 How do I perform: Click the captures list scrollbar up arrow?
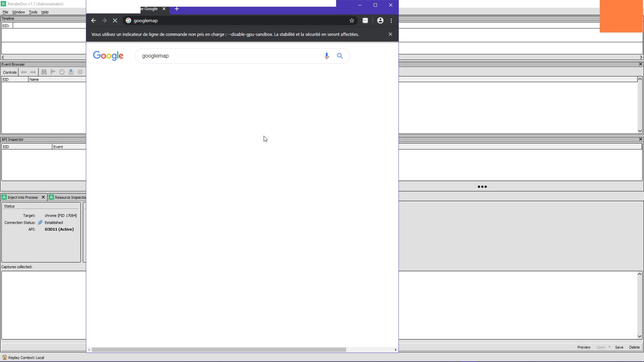pos(639,274)
